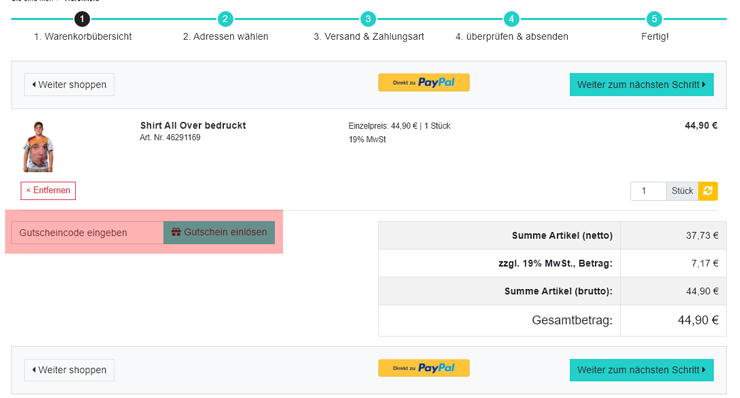Click the '7,17 €' tax amount
Screen dimensions: 740x398
(705, 263)
